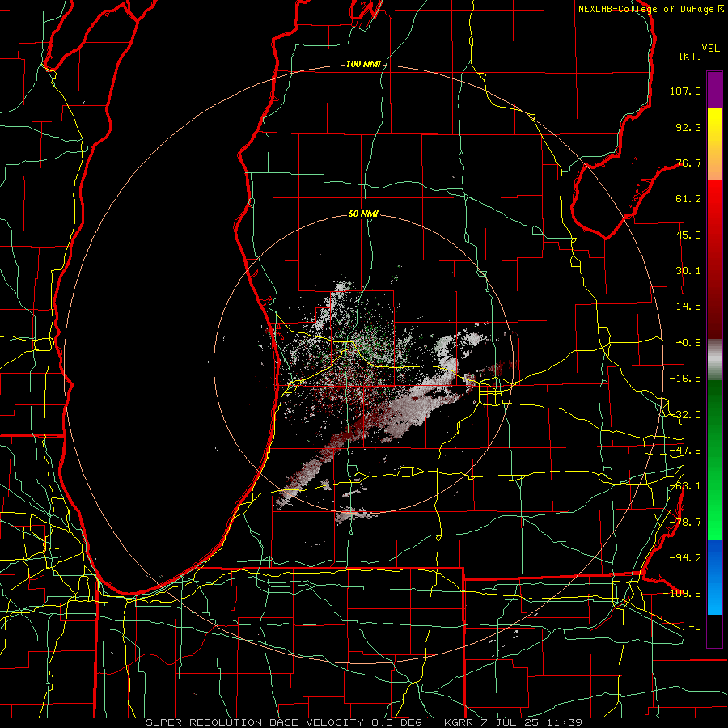Click the 30.1 legend value
Screen dimensions: 728x728
tap(688, 271)
